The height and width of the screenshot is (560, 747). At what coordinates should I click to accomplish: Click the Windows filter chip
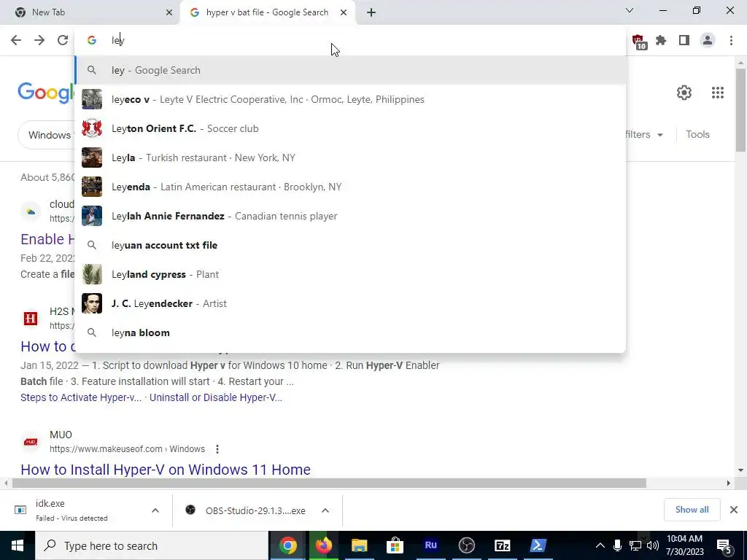(x=47, y=135)
